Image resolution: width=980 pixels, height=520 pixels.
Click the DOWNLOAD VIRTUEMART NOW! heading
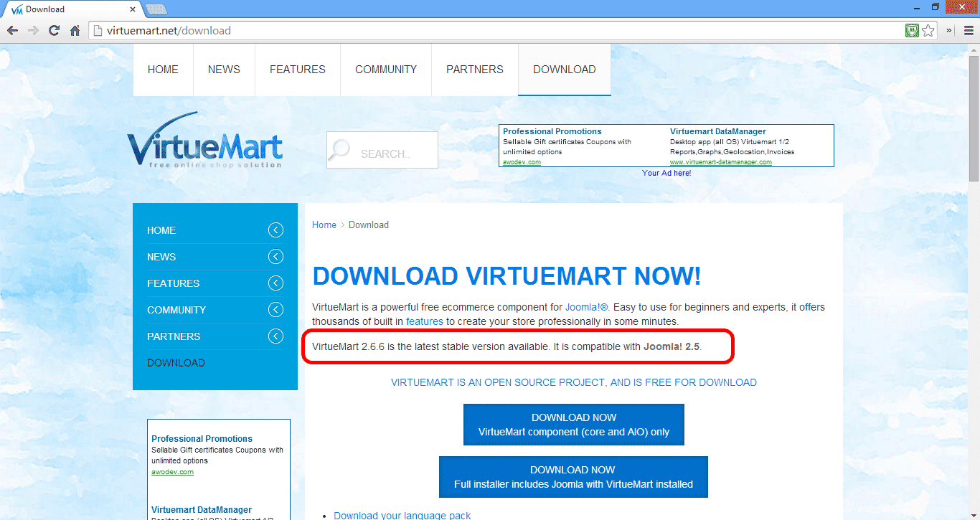click(x=507, y=276)
